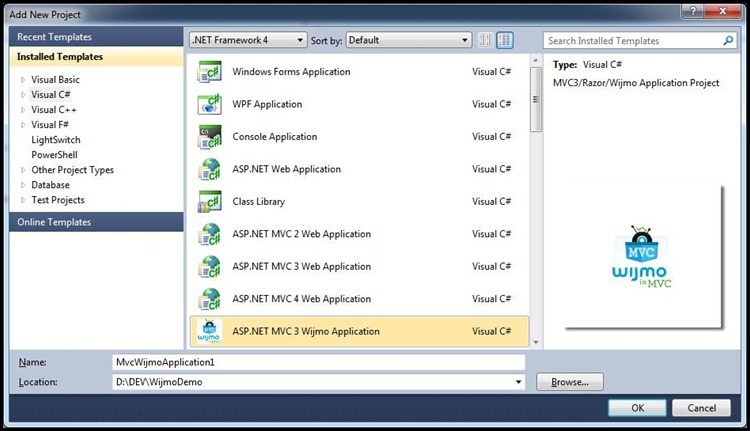The width and height of the screenshot is (750, 431).
Task: Select LightSwitch in the tree
Action: 56,140
